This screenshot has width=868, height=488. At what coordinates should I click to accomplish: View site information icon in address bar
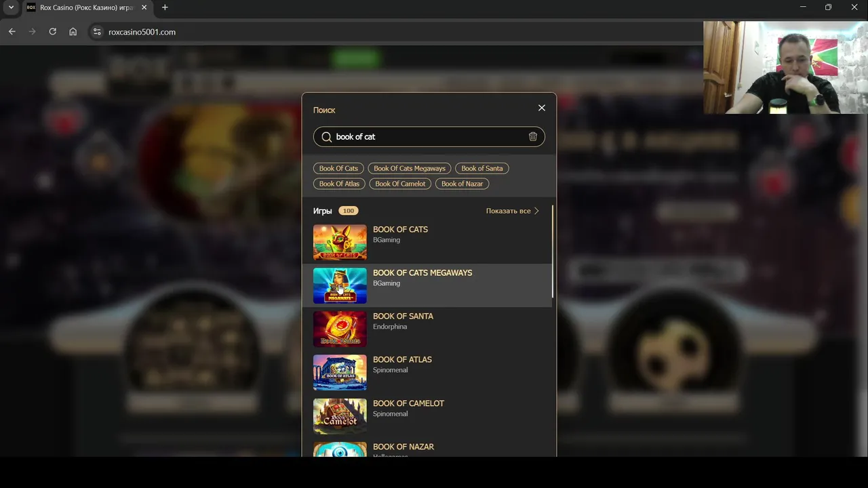[x=97, y=32]
